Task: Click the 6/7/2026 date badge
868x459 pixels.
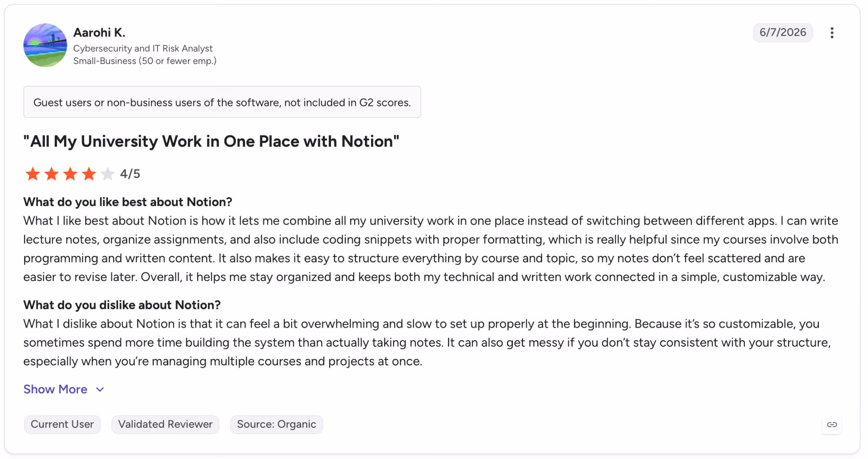Action: 782,33
